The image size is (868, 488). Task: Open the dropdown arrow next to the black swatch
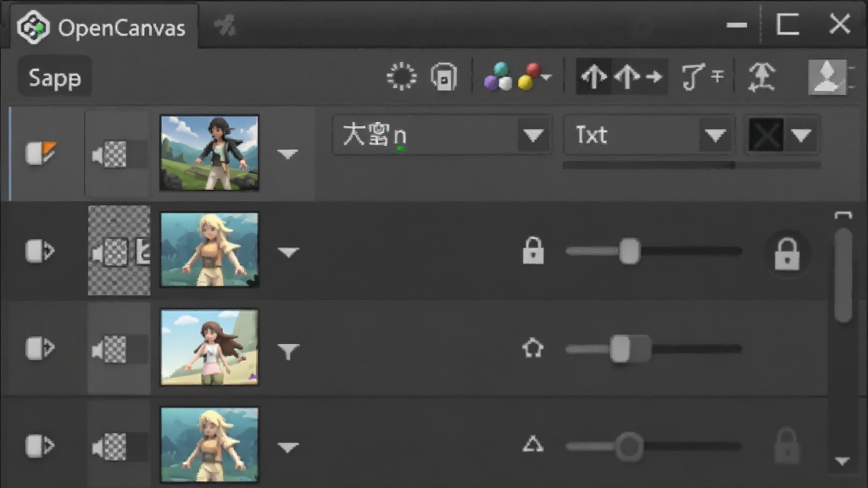click(x=801, y=135)
